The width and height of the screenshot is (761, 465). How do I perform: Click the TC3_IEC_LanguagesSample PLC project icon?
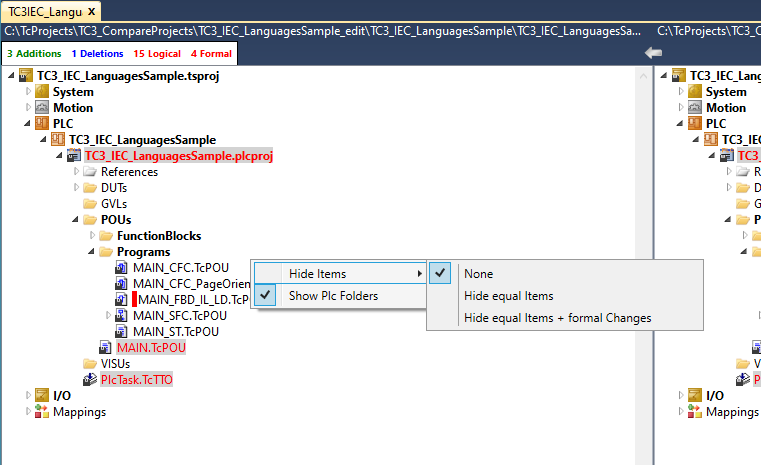[58, 140]
